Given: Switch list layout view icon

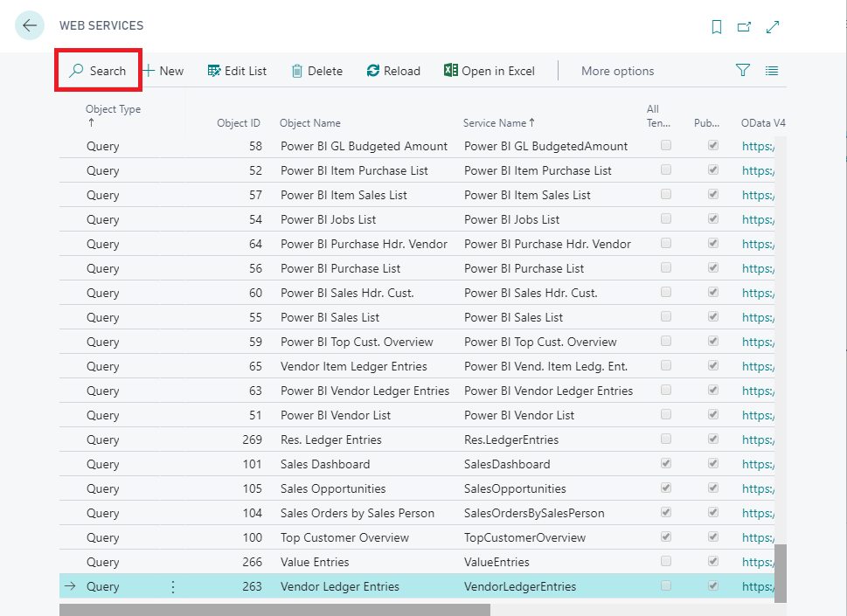Looking at the screenshot, I should (x=772, y=71).
